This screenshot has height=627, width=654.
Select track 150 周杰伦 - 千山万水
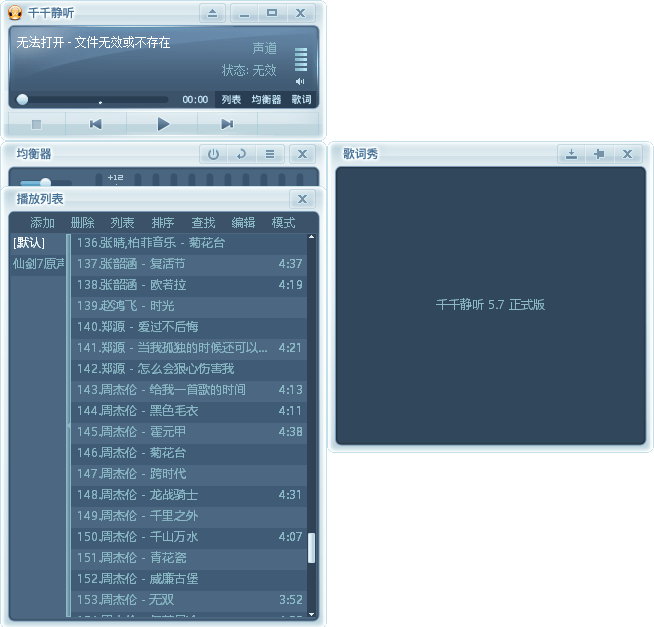pyautogui.click(x=189, y=537)
